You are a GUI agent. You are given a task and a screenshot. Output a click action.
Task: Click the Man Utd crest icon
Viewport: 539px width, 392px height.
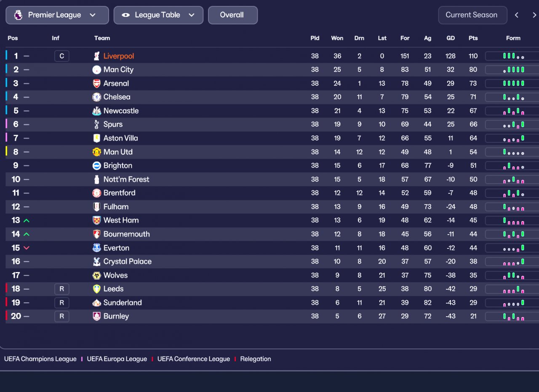[x=96, y=152]
